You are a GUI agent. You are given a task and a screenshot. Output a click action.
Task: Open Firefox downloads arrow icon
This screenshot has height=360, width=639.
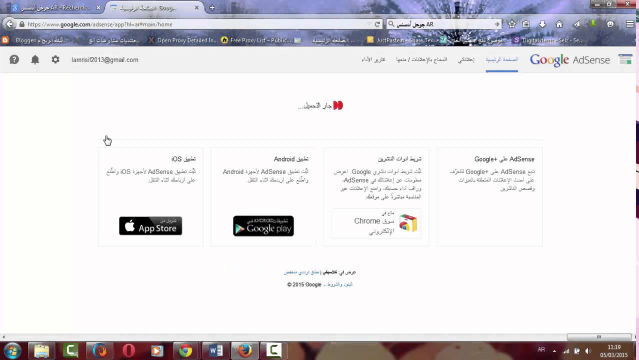(542, 24)
